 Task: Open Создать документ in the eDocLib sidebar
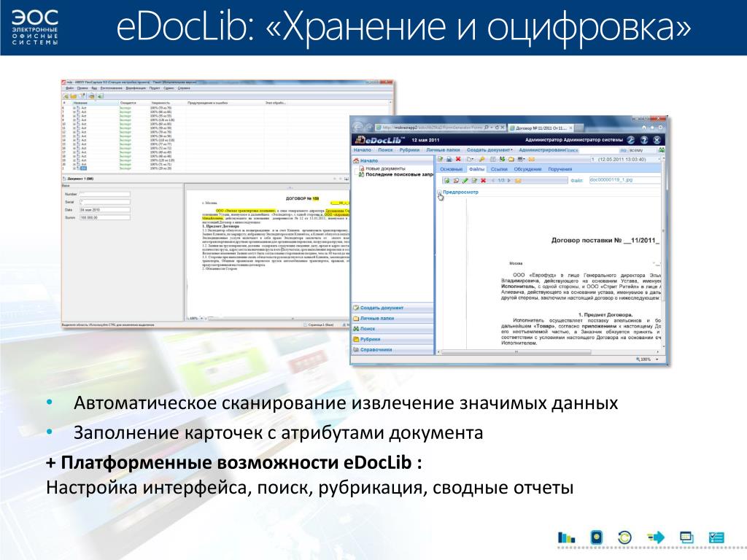[393, 308]
